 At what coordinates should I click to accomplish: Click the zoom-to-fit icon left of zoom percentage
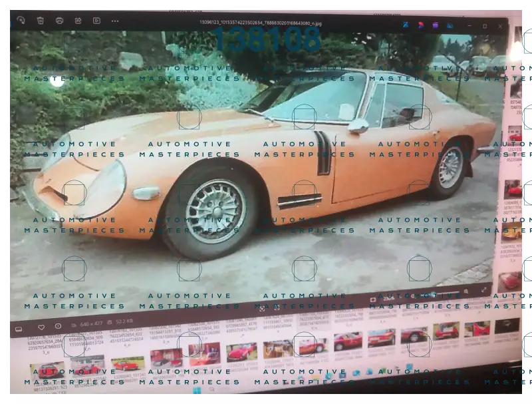[x=373, y=300]
